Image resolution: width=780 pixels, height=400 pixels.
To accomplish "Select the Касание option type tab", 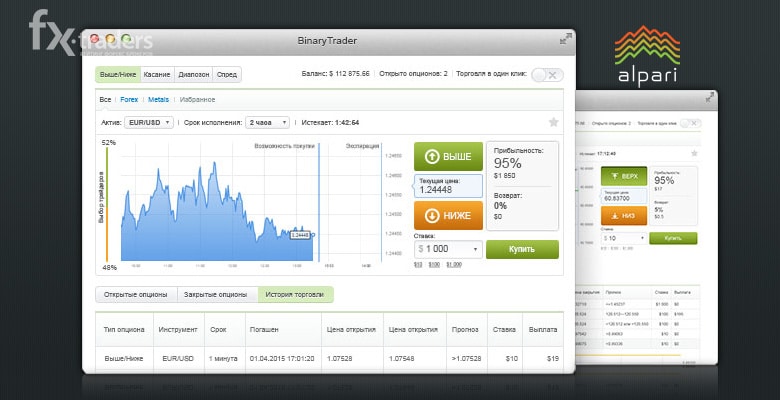I will tap(157, 75).
